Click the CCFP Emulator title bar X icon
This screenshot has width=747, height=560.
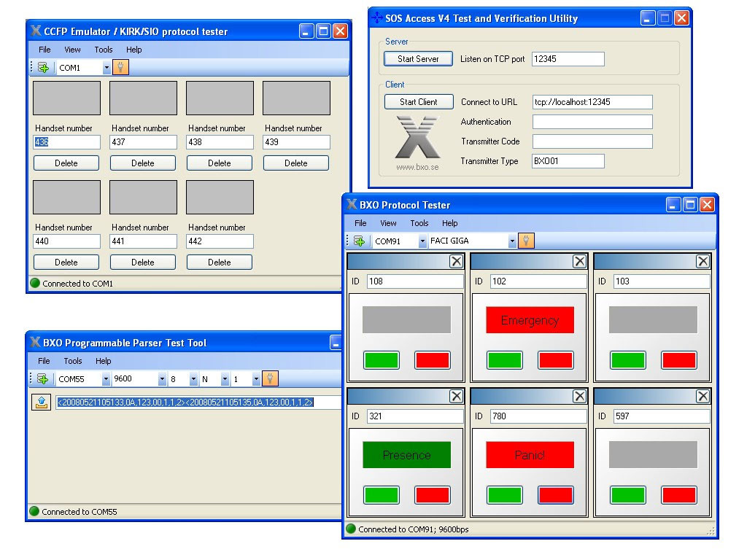pos(36,31)
